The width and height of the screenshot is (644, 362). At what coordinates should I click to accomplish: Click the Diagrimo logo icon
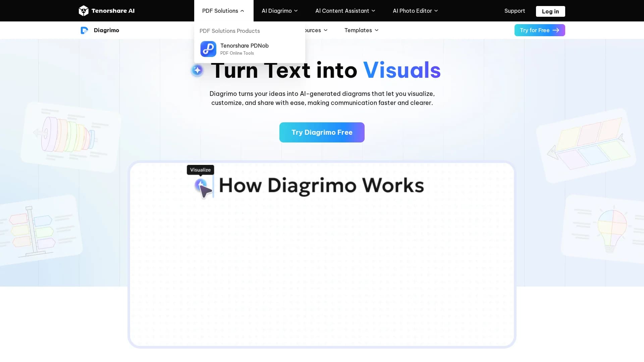click(84, 30)
